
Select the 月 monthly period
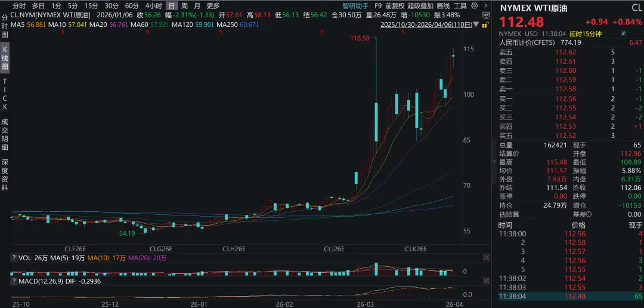pos(197,6)
